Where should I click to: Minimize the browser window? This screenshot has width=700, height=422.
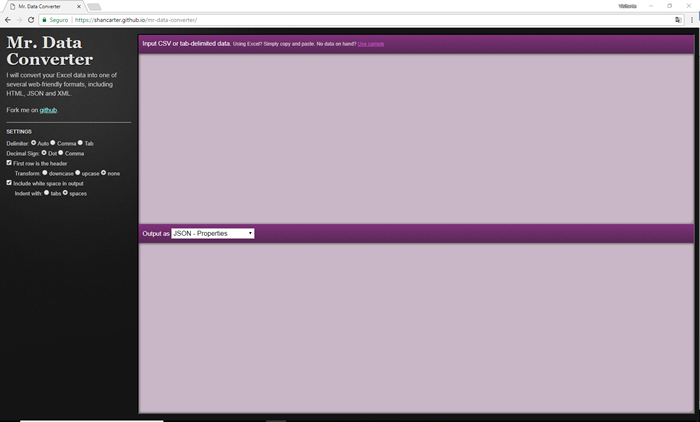tap(651, 6)
